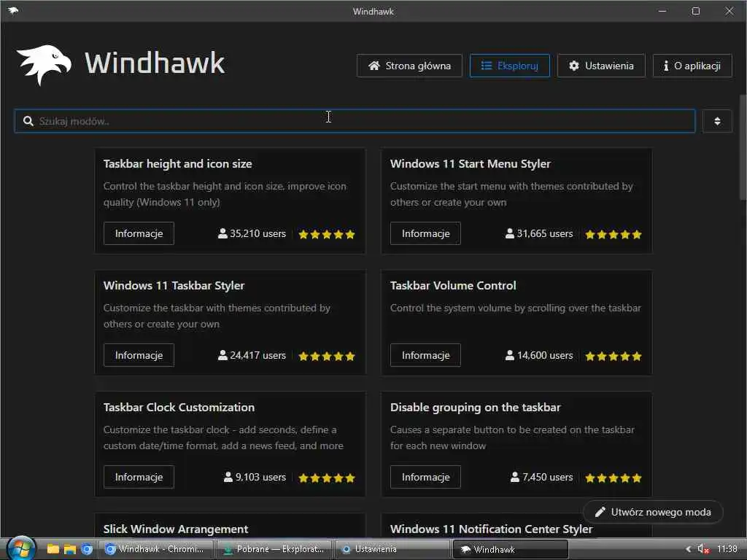
Task: Expand hidden tray icons arrow
Action: coord(688,549)
